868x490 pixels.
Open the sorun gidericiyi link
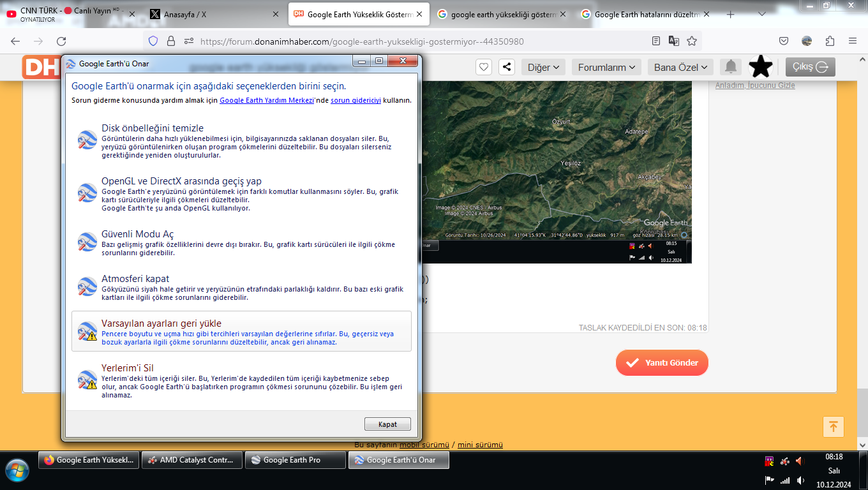[355, 100]
